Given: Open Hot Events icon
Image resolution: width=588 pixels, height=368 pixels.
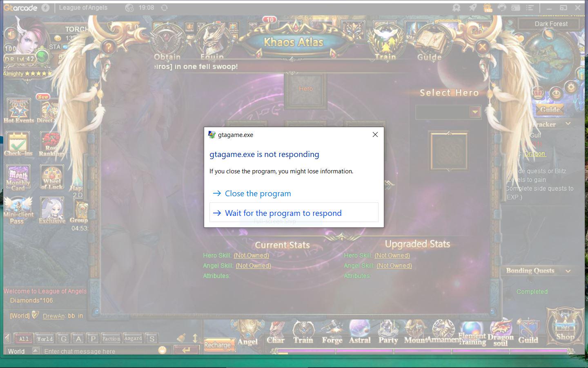Looking at the screenshot, I should (x=18, y=110).
